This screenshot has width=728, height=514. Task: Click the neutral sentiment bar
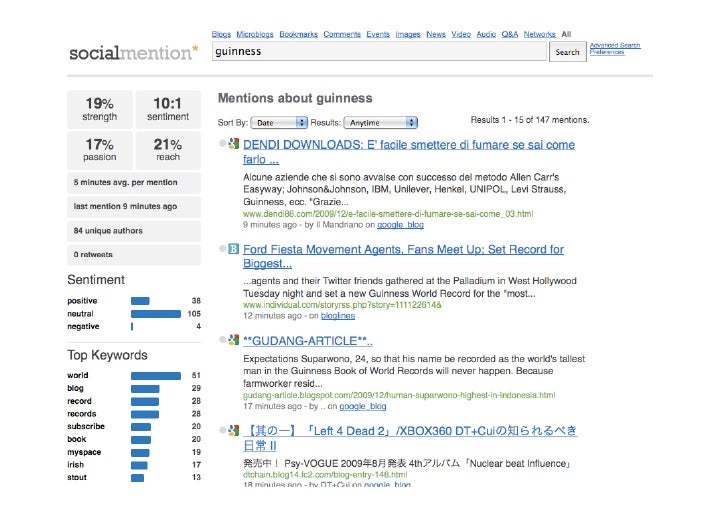(x=156, y=314)
